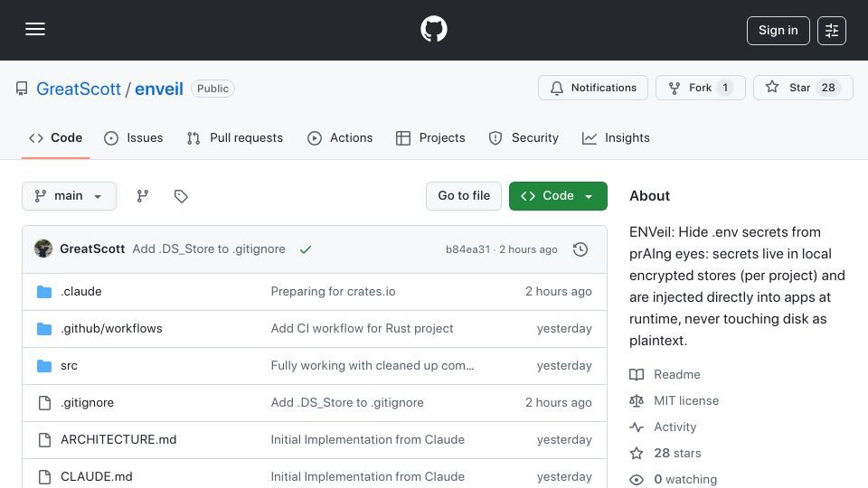This screenshot has width=868, height=488.
Task: Switch to the Code tab
Action: tap(55, 137)
